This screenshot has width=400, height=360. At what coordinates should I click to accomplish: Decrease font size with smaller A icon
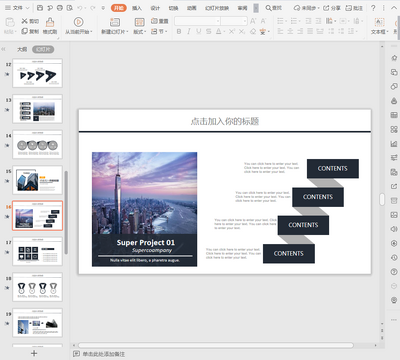click(263, 21)
